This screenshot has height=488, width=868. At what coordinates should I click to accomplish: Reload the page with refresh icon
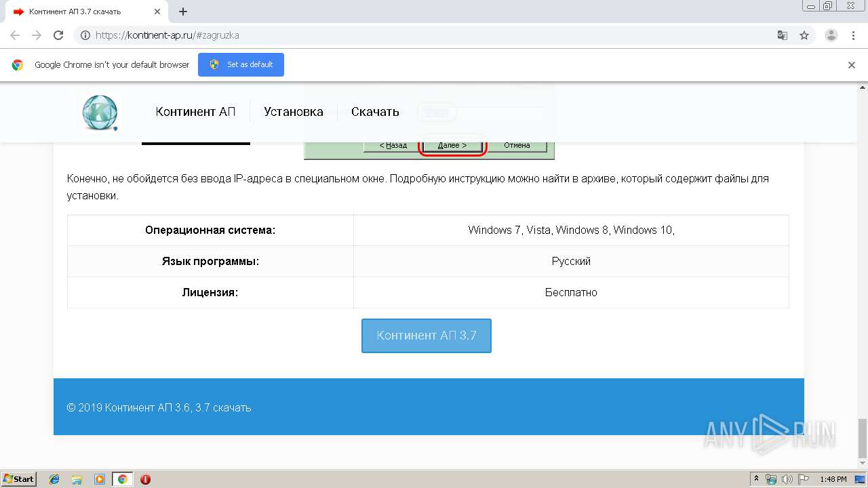coord(58,35)
